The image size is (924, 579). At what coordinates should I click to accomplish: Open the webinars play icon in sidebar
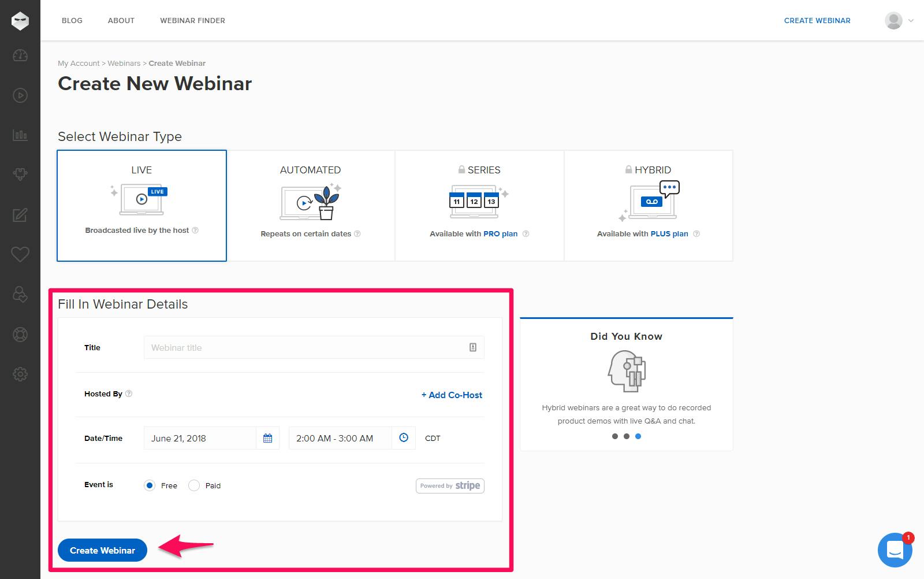click(x=20, y=95)
